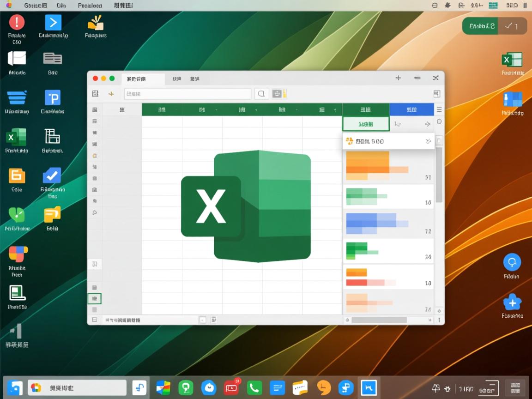Click the yellow sparkle icon in toolbar
Viewport: 532px width, 399px height.
point(111,94)
